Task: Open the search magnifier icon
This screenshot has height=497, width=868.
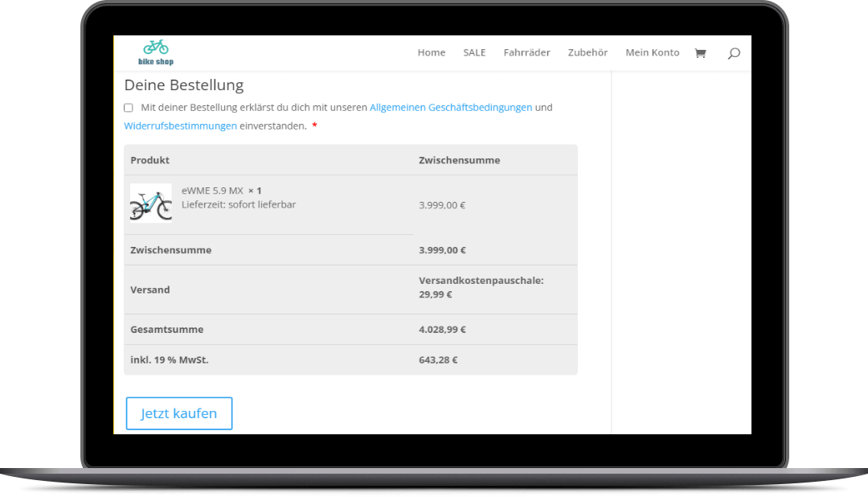Action: (733, 53)
